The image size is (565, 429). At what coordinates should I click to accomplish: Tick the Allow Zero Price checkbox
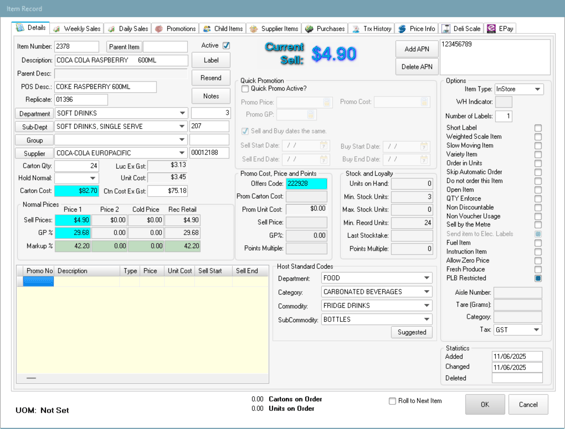point(538,260)
